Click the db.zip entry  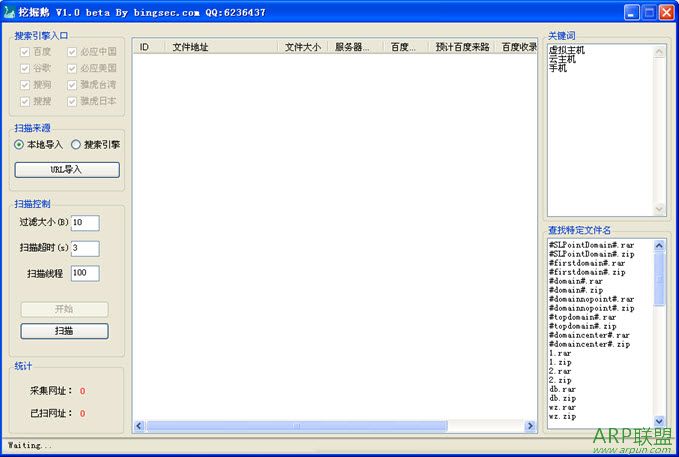click(x=563, y=399)
